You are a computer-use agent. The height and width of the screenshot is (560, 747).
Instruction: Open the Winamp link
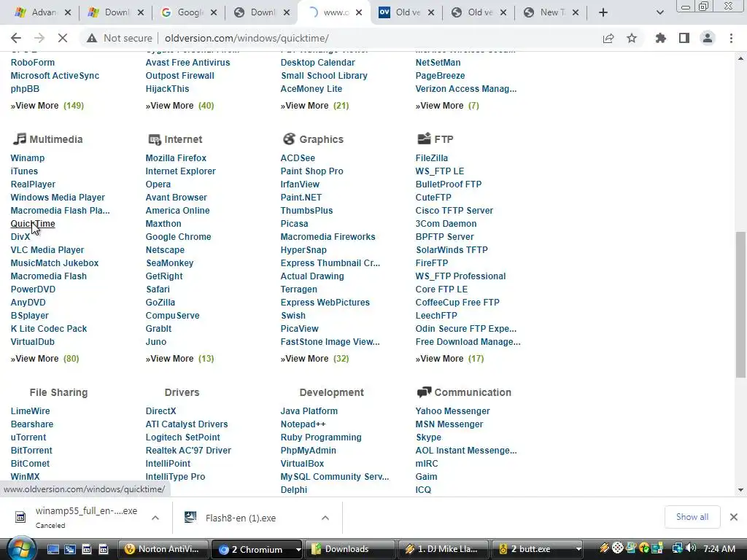point(28,158)
